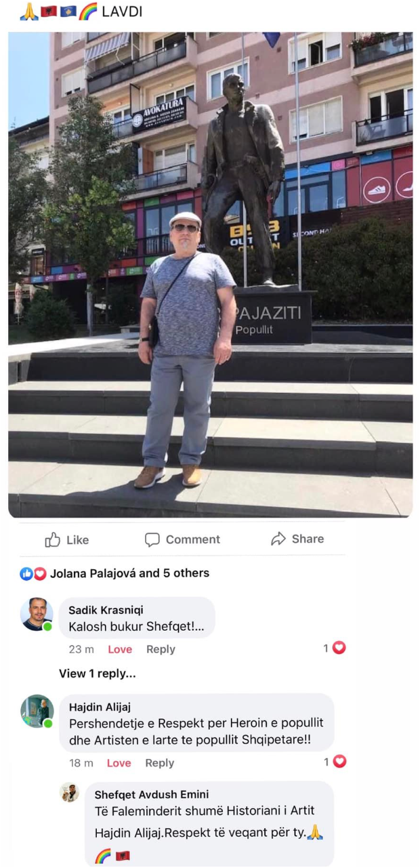The image size is (420, 868).
Task: Open Shefqet Avdush Emini's small avatar
Action: [69, 793]
